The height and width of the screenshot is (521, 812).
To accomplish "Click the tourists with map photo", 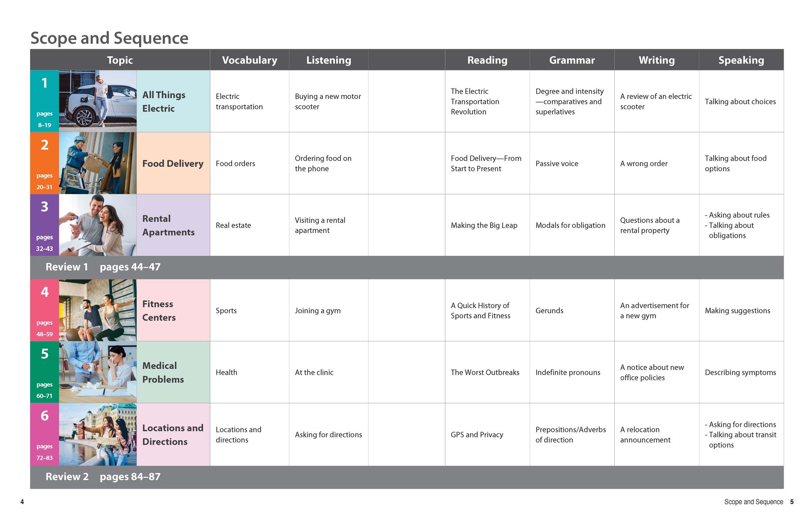I will 97,434.
